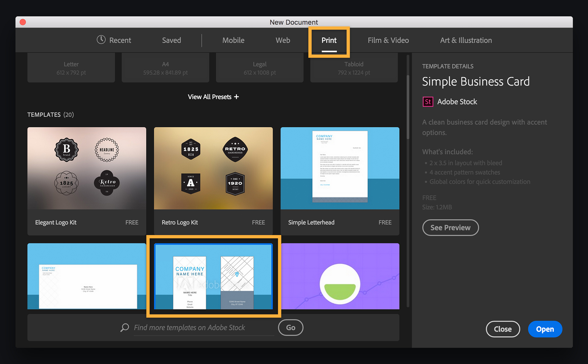Screen dimensions: 588x364
Task: Expand View All Presets
Action: tap(213, 97)
